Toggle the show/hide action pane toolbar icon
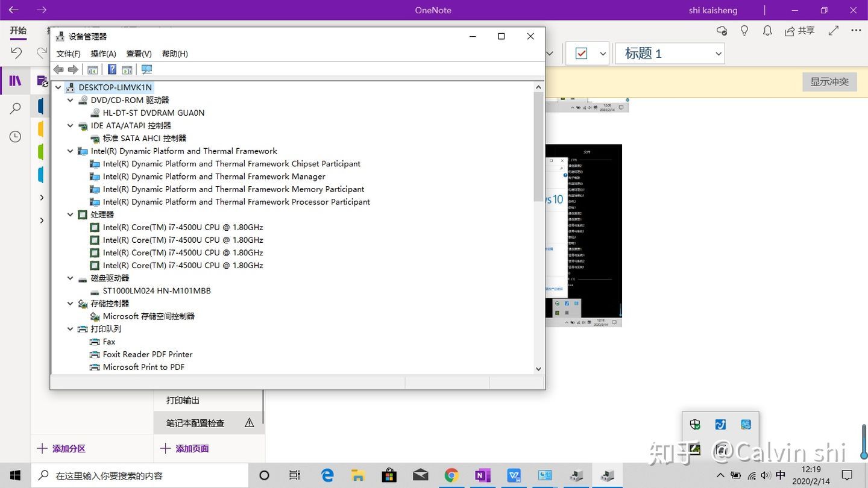 pos(127,69)
